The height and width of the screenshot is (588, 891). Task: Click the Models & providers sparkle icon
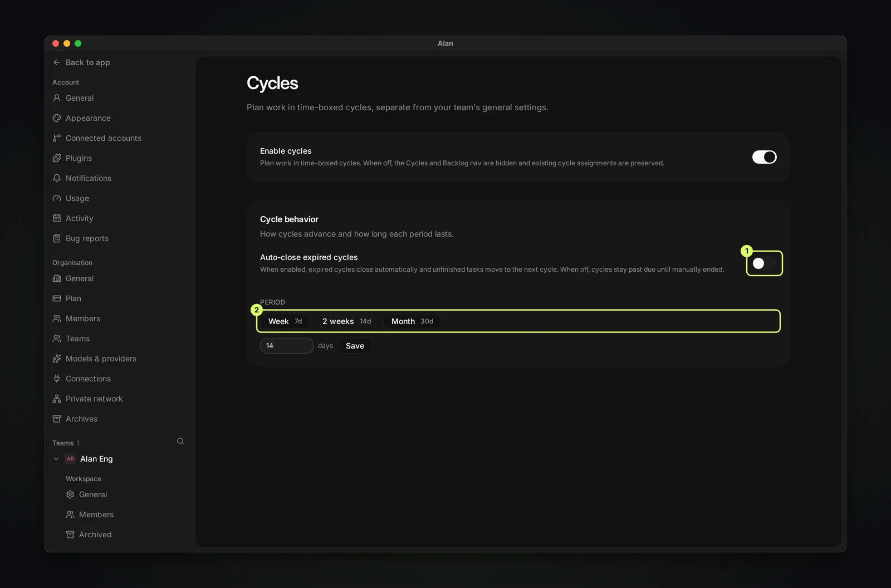[57, 359]
